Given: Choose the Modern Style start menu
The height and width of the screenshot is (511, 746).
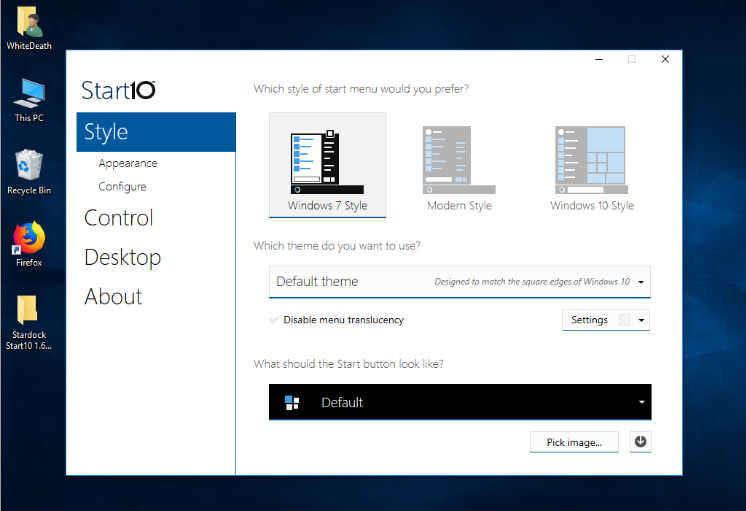Looking at the screenshot, I should point(459,165).
